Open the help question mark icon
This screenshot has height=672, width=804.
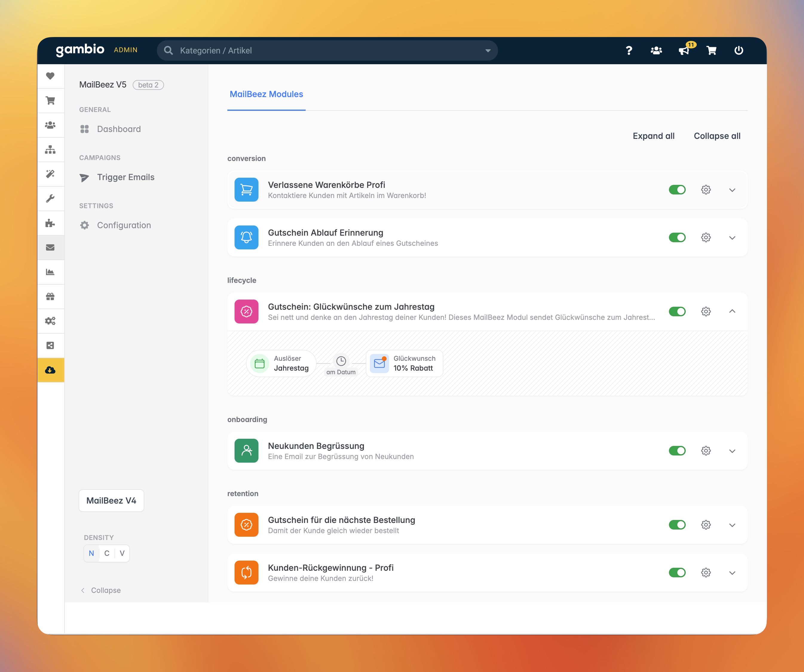(629, 50)
